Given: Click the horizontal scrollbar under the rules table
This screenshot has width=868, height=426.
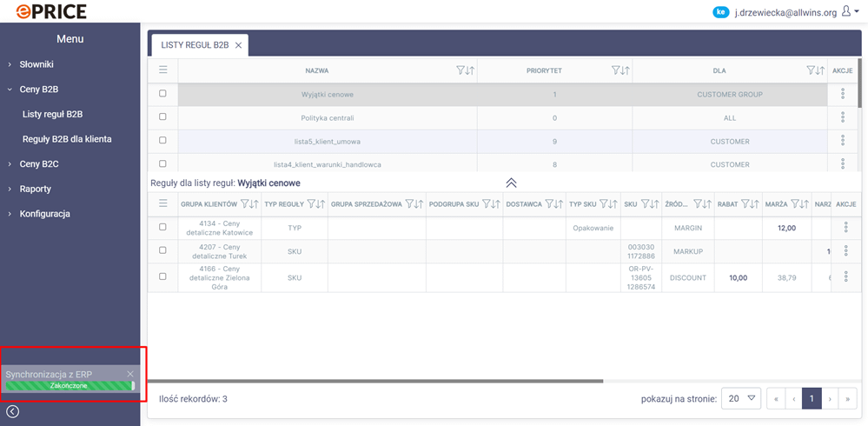Looking at the screenshot, I should (x=375, y=381).
